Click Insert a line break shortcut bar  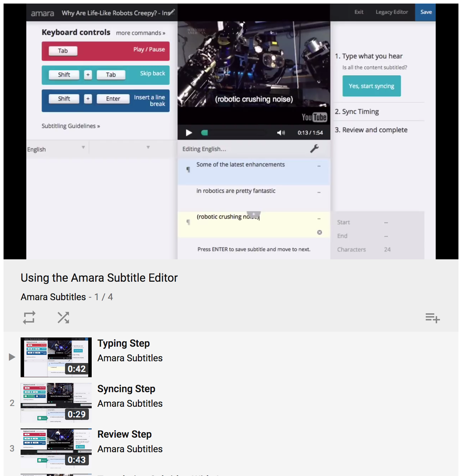106,101
